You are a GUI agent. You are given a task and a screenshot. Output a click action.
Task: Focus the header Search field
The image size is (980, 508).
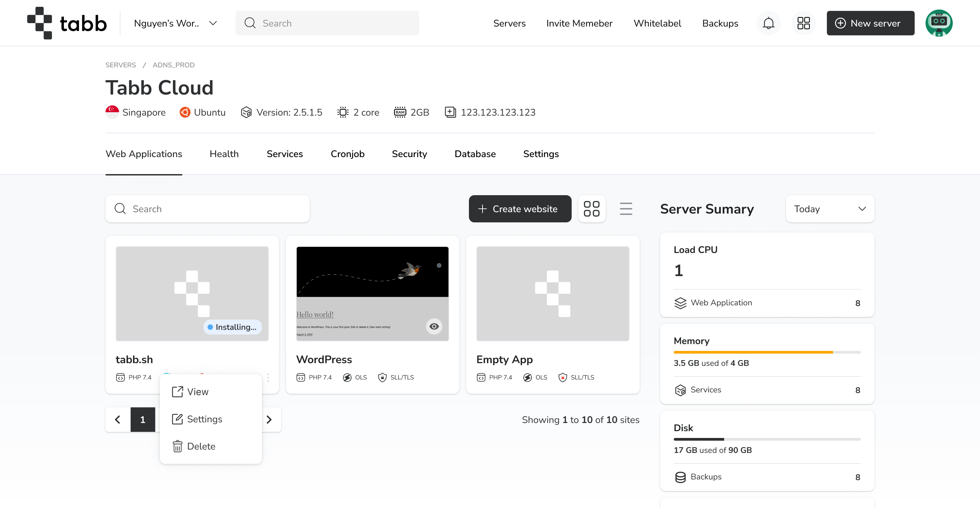click(327, 23)
